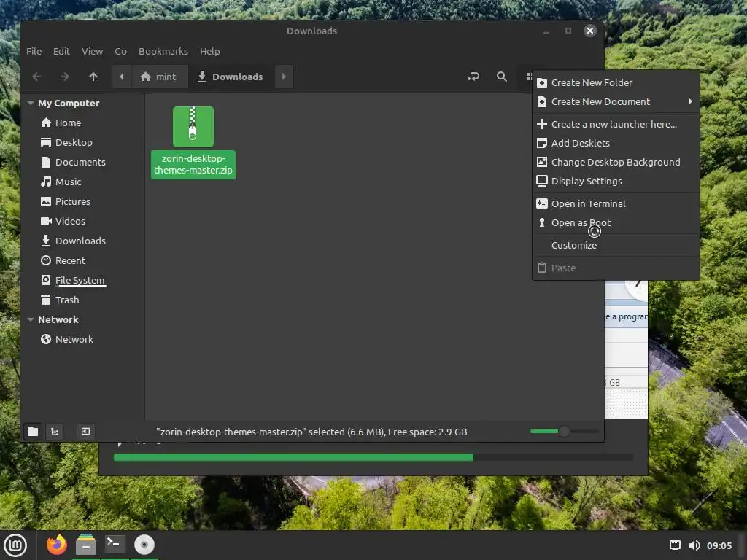Viewport: 747px width, 560px height.
Task: Open the View menu
Action: [92, 52]
